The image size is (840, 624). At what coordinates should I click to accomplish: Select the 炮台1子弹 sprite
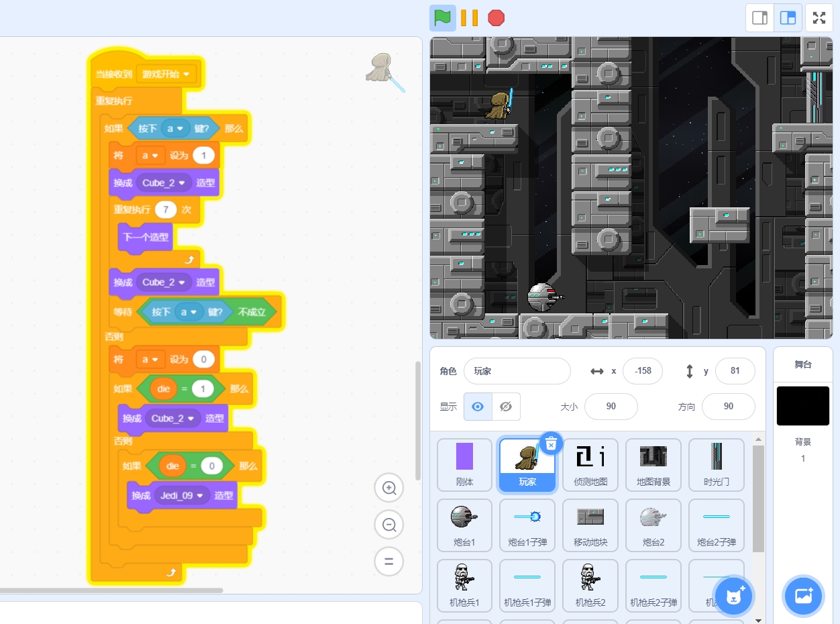click(x=527, y=525)
